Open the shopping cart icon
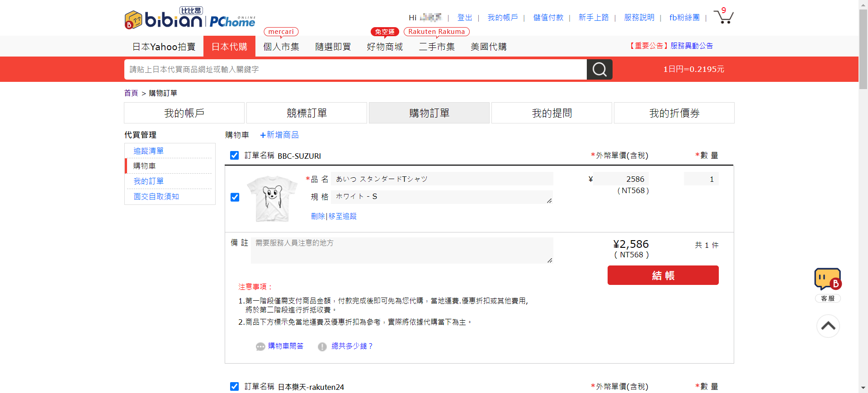 (723, 16)
